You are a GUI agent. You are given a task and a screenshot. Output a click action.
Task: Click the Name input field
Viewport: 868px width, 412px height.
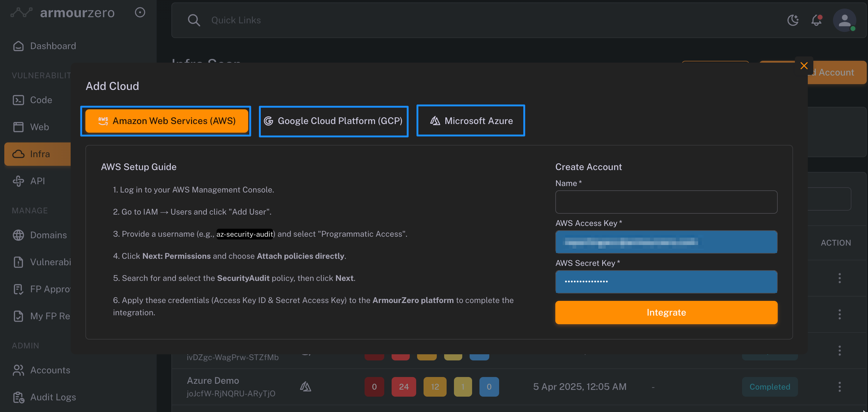pos(666,202)
